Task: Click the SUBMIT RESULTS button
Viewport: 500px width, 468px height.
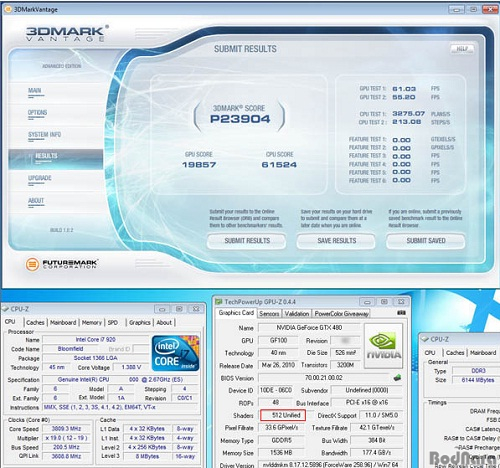Action: click(247, 241)
